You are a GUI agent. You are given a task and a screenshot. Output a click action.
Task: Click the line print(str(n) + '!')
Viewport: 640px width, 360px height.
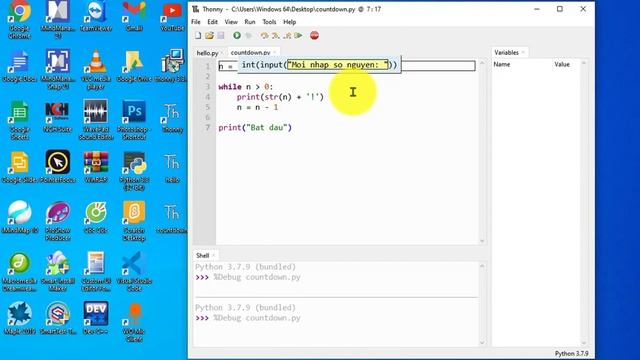coord(280,97)
